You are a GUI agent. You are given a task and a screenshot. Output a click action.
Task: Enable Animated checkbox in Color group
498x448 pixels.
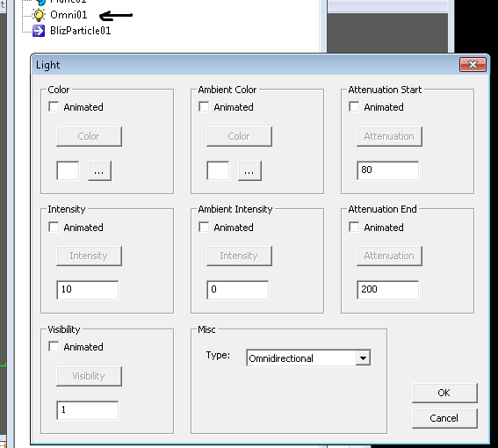pyautogui.click(x=54, y=107)
